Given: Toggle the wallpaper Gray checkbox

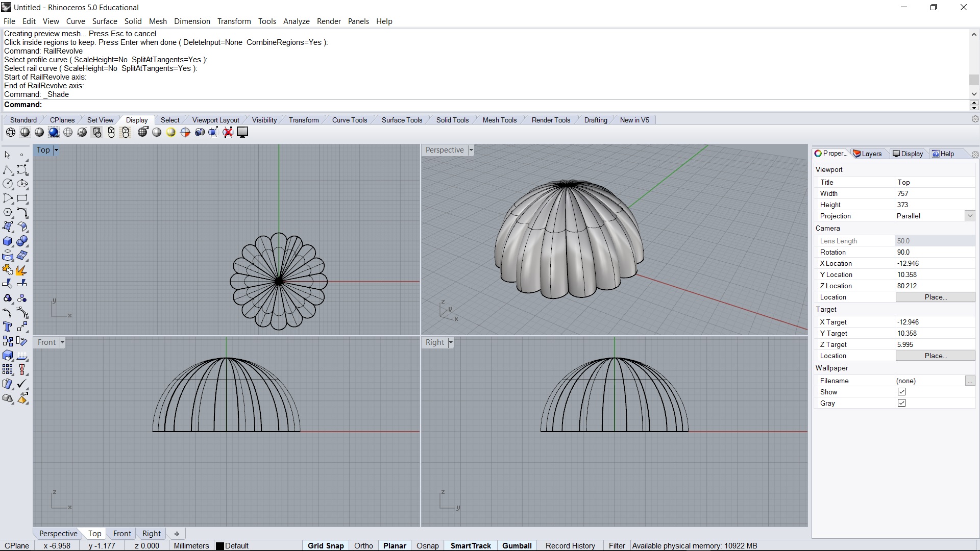Looking at the screenshot, I should [901, 403].
